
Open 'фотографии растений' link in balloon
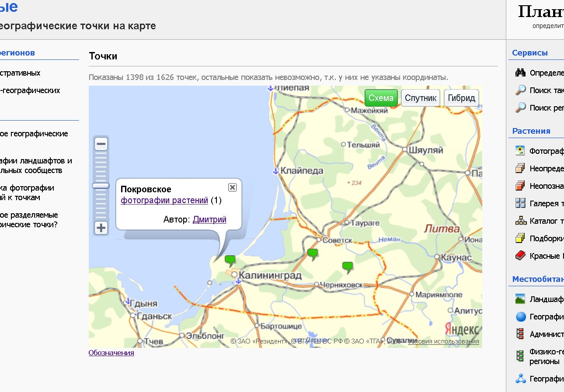[x=164, y=201]
